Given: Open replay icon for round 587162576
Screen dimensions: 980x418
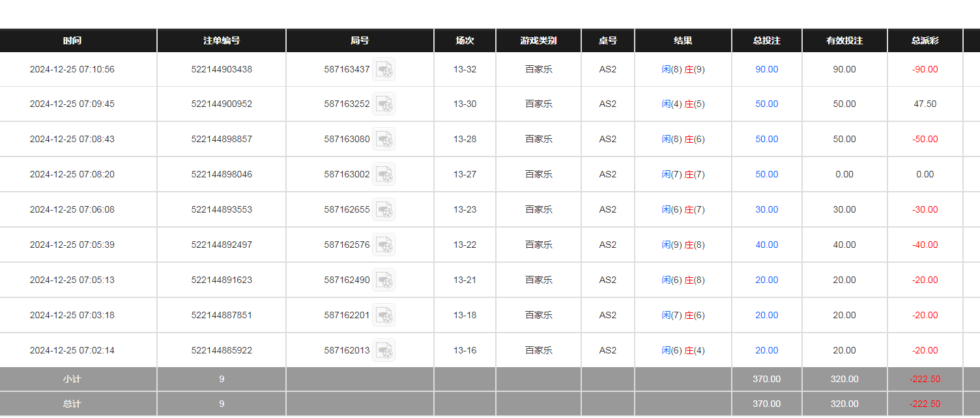Looking at the screenshot, I should tap(384, 245).
